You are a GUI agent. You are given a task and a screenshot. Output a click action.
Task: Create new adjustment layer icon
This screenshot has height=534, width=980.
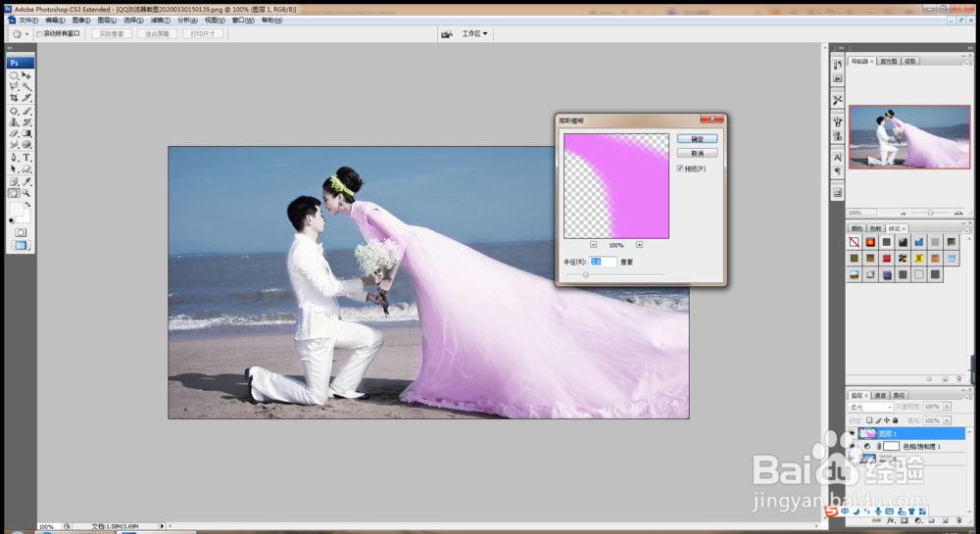tap(917, 520)
